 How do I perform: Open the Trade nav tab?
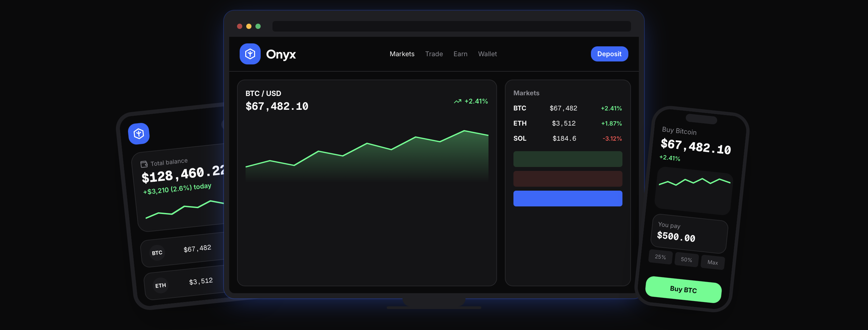click(x=434, y=54)
